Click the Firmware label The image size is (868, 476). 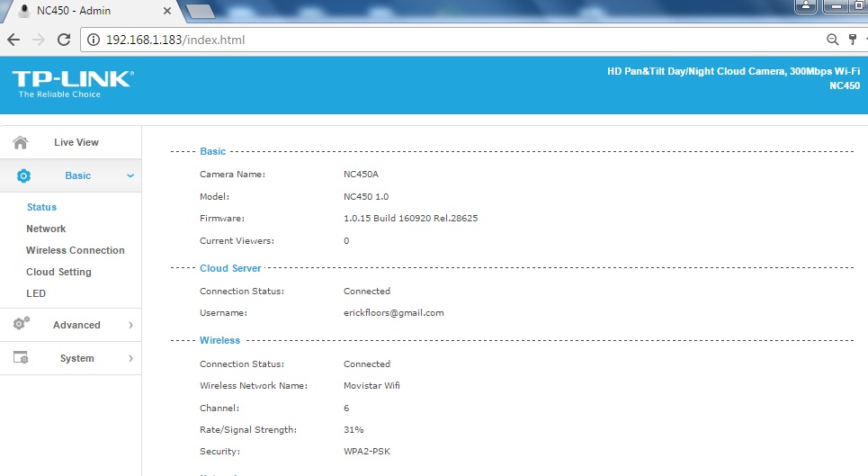[222, 218]
